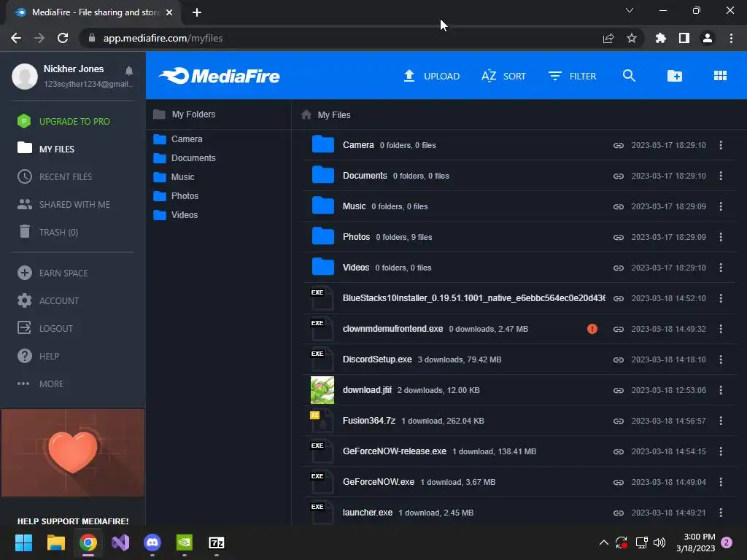747x560 pixels.
Task: Click the EXE file icon for GeForceNOW-release.exe
Action: point(322,451)
